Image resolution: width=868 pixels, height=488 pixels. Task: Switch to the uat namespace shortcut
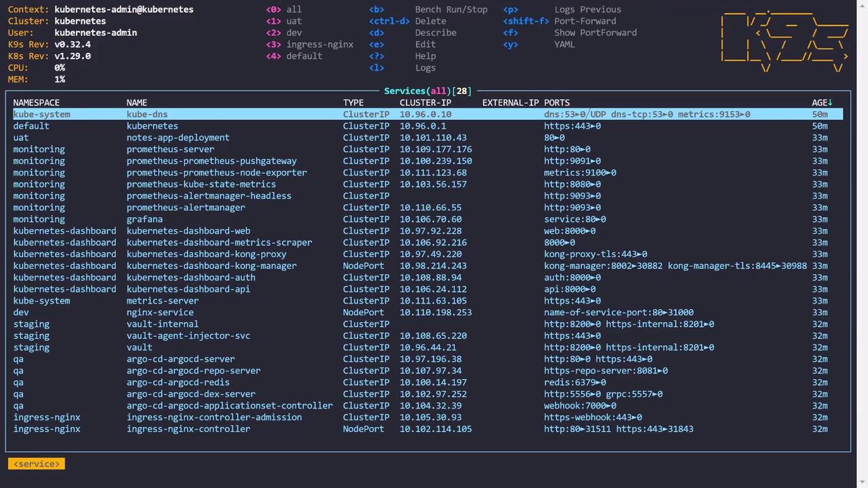[x=294, y=21]
